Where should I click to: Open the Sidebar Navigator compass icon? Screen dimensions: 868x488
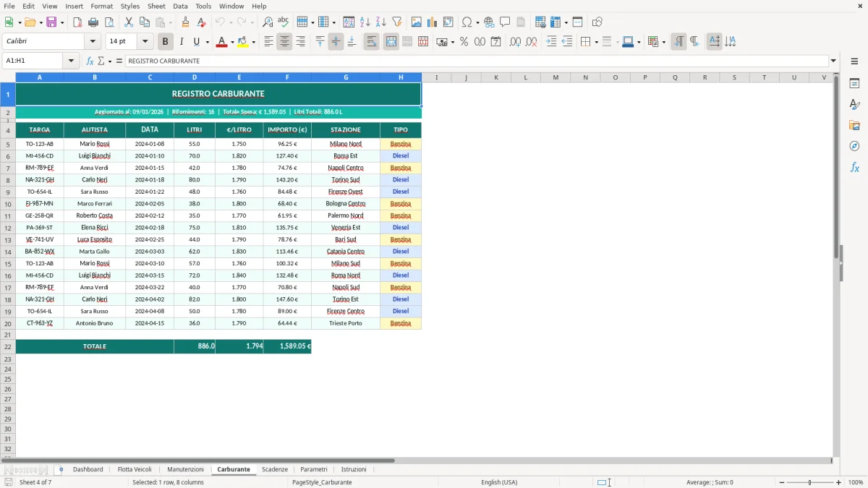click(x=854, y=146)
